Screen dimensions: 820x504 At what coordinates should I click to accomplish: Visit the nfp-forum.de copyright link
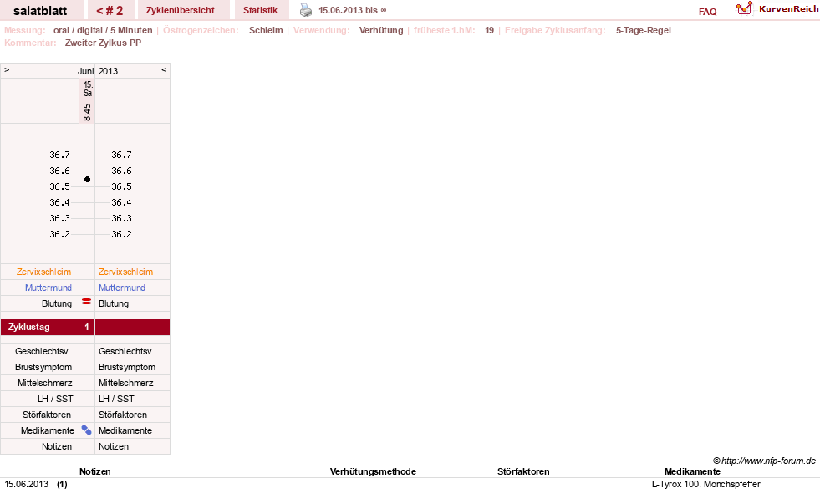[764, 461]
